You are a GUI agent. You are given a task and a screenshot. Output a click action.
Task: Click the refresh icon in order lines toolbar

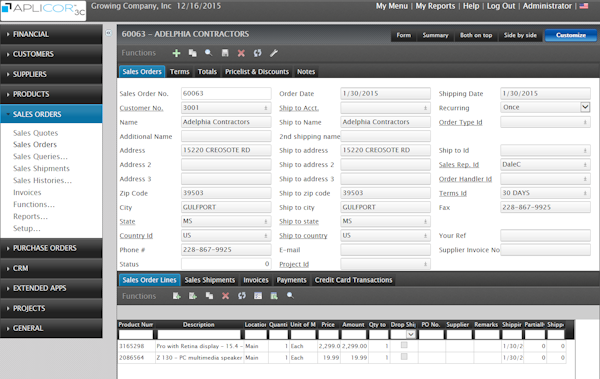point(242,296)
